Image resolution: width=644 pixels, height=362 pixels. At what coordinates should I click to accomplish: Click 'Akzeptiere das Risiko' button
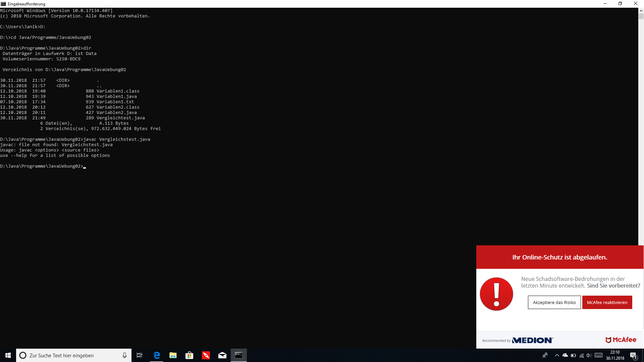coord(554,302)
